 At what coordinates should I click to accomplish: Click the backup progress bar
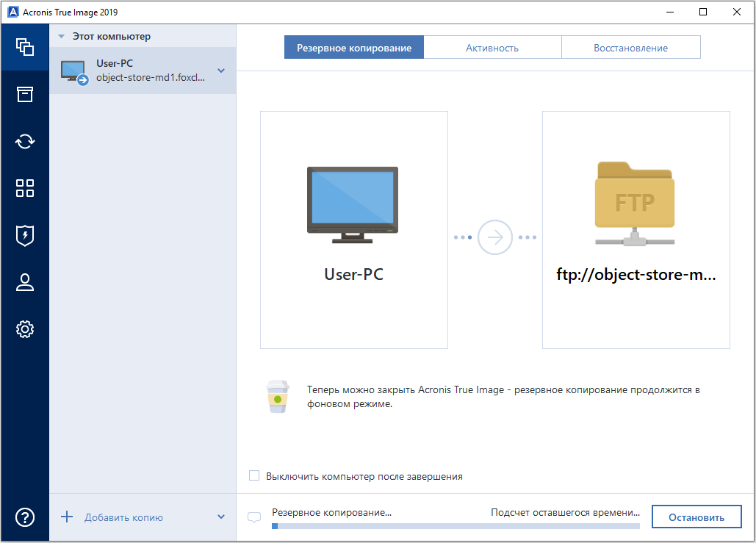[x=456, y=526]
